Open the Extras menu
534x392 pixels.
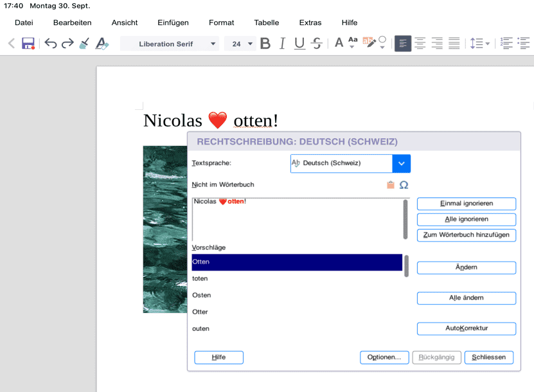click(x=310, y=22)
